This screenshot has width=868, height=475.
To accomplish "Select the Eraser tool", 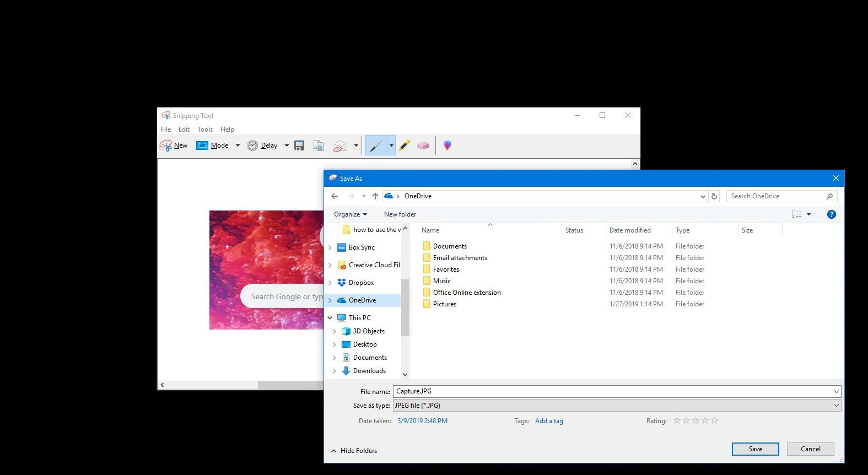I will coord(423,145).
